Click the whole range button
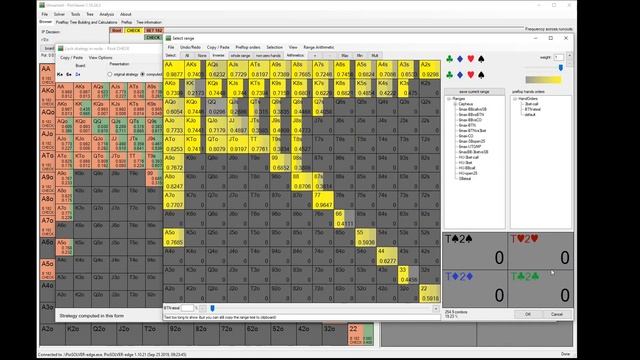This screenshot has height=360, width=640. click(240, 56)
